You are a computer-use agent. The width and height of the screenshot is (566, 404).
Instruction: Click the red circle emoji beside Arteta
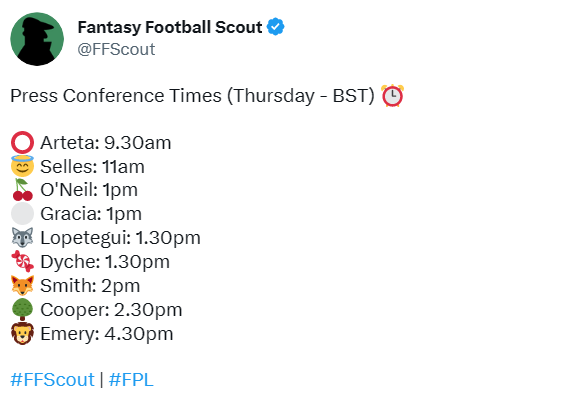pos(22,143)
